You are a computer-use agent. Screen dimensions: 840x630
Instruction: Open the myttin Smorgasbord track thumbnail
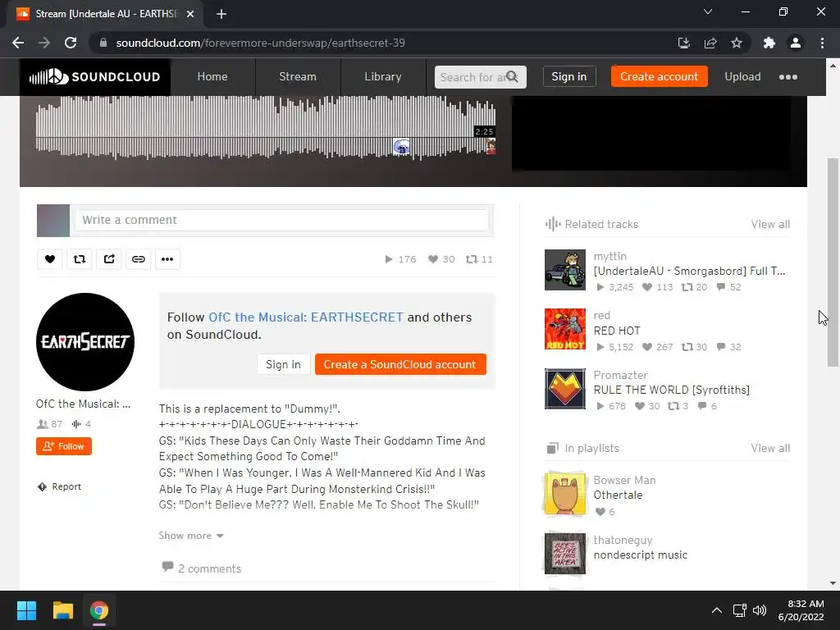(565, 269)
